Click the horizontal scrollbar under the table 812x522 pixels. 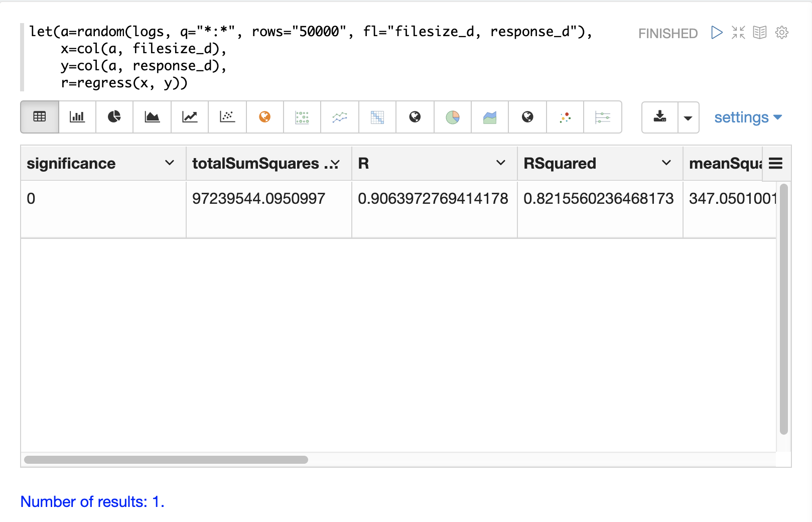166,460
